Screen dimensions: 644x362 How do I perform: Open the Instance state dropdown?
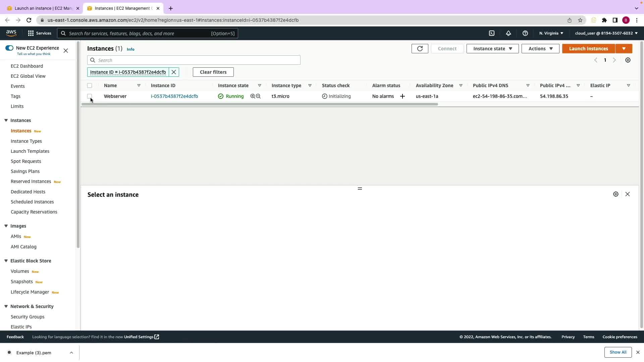[x=492, y=49]
